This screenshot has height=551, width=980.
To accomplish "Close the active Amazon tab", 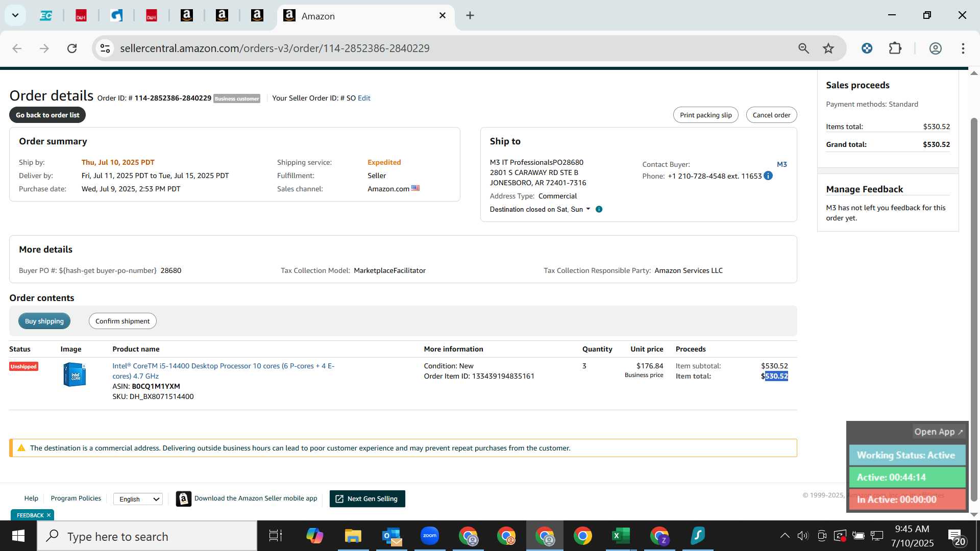I will [x=443, y=16].
